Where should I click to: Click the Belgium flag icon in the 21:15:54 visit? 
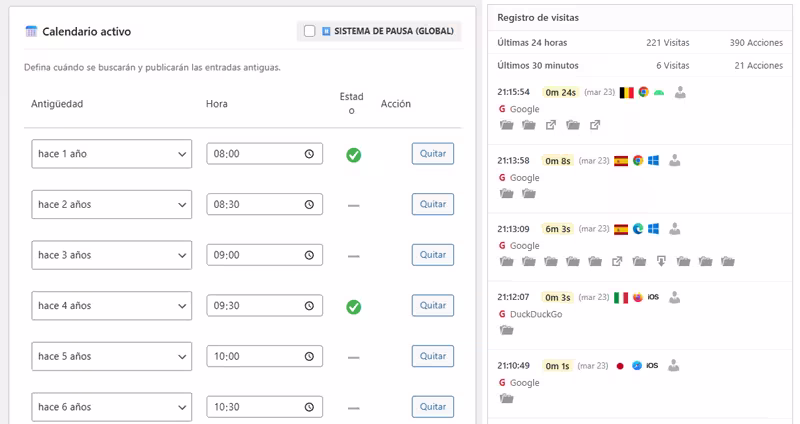pyautogui.click(x=627, y=92)
